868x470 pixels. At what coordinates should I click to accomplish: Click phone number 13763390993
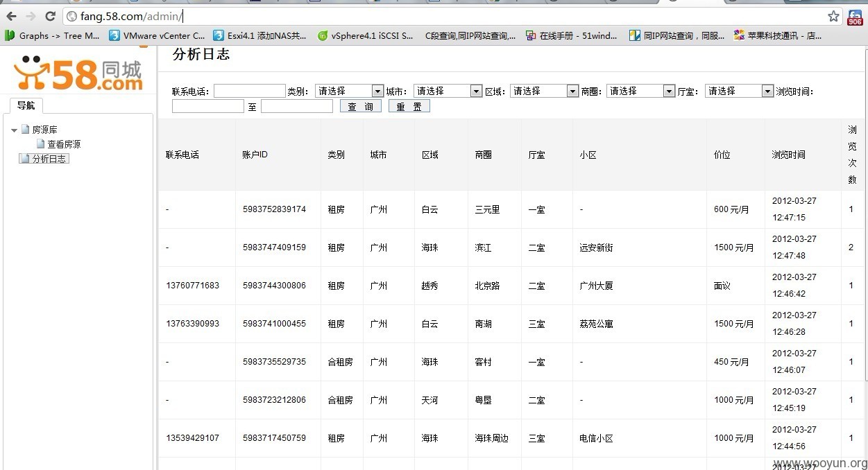tap(193, 324)
